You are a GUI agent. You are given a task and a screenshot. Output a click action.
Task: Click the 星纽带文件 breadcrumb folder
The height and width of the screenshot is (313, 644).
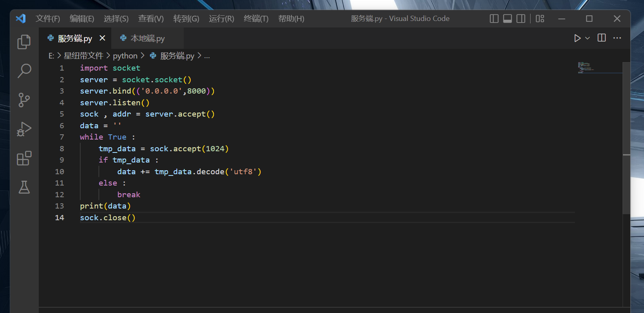click(x=84, y=56)
